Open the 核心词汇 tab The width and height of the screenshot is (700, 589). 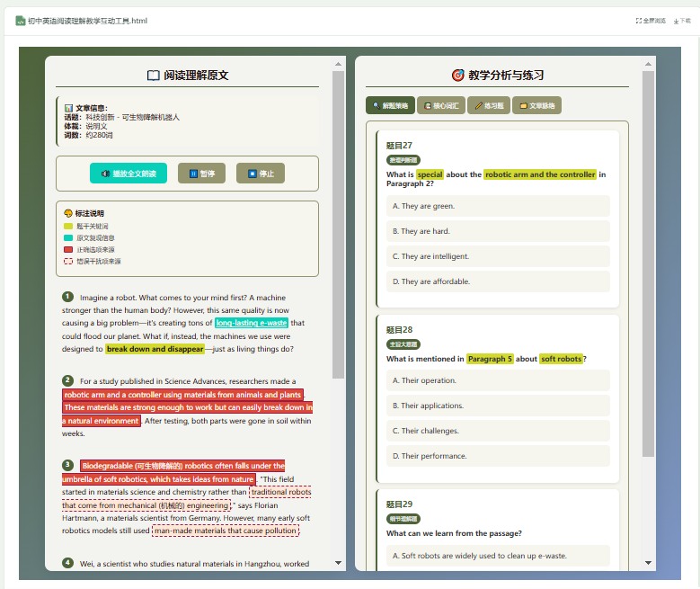tap(440, 105)
